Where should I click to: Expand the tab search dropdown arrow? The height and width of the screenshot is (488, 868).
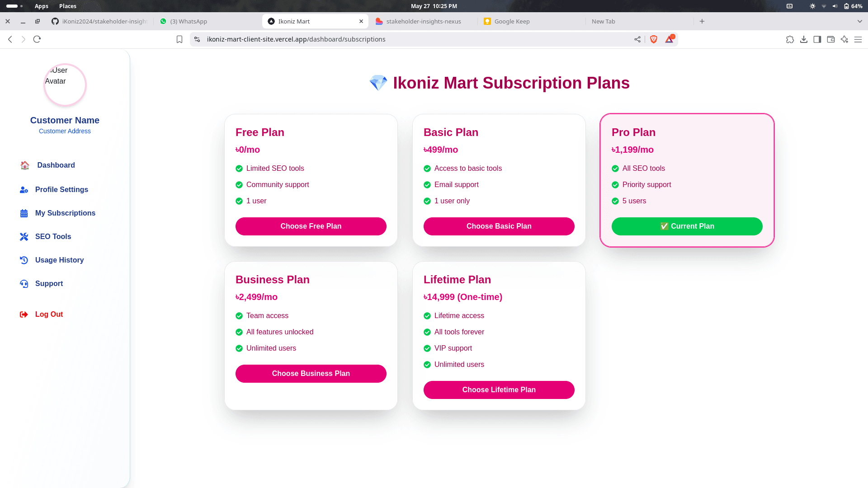tap(859, 21)
